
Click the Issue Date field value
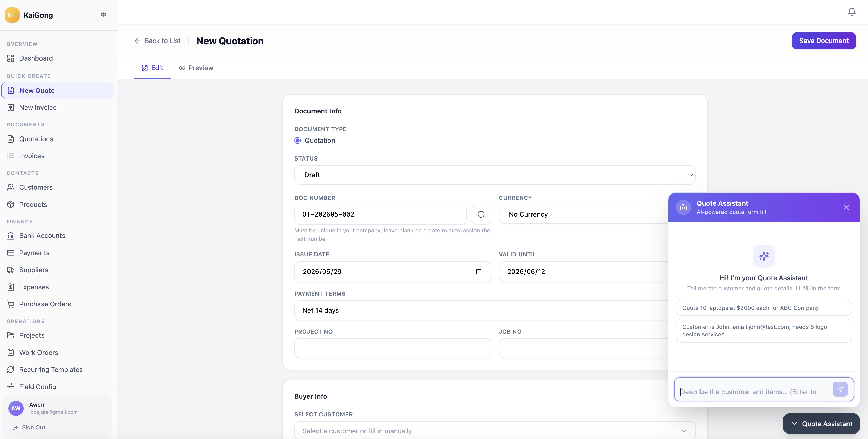coord(322,272)
